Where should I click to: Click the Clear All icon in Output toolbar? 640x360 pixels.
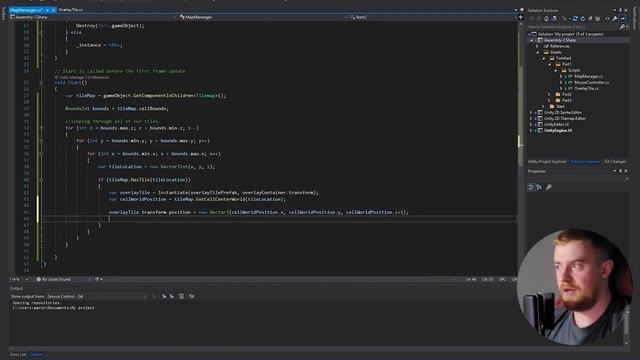click(x=181, y=296)
